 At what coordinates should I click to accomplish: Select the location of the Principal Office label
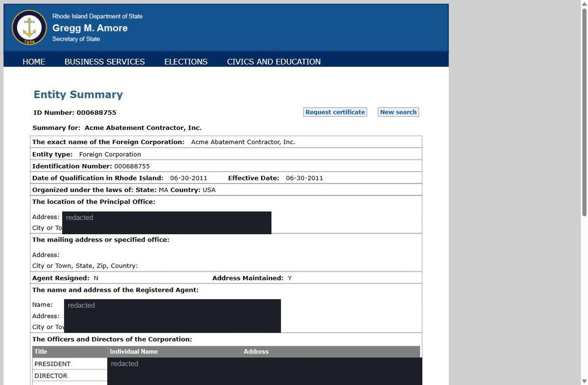point(94,202)
